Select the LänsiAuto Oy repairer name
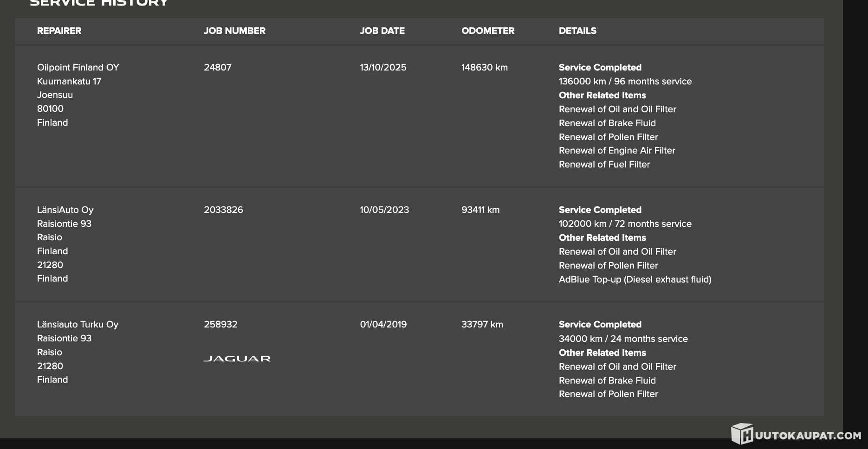Viewport: 868px width, 449px height. 65,210
